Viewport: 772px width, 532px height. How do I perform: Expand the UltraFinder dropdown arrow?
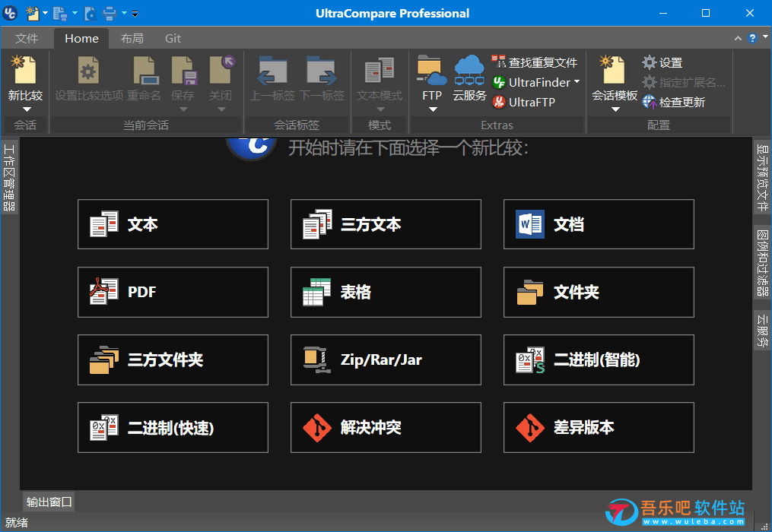(x=577, y=81)
